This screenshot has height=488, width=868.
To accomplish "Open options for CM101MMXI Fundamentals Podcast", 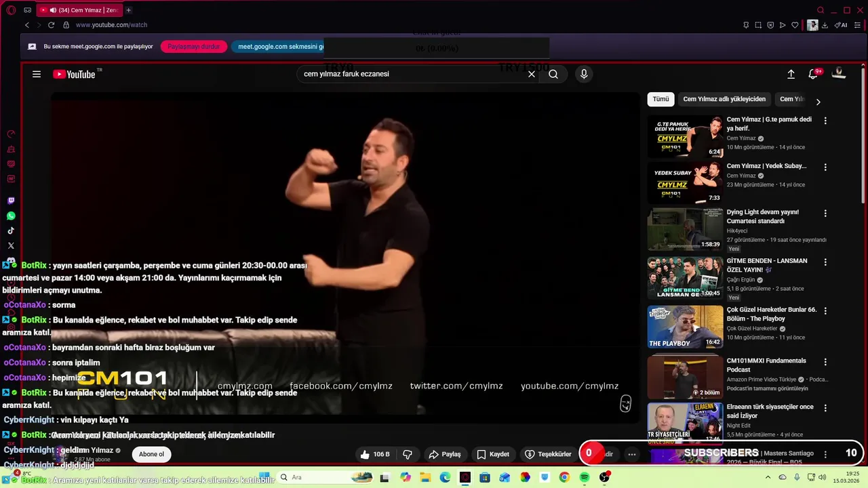I will (825, 362).
